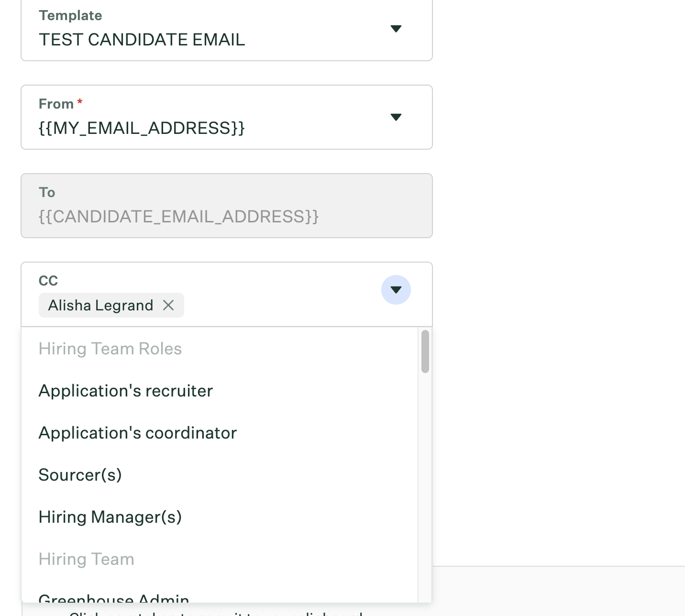Click the TEST CANDIDATE EMAIL template field
685x616 pixels.
142,40
